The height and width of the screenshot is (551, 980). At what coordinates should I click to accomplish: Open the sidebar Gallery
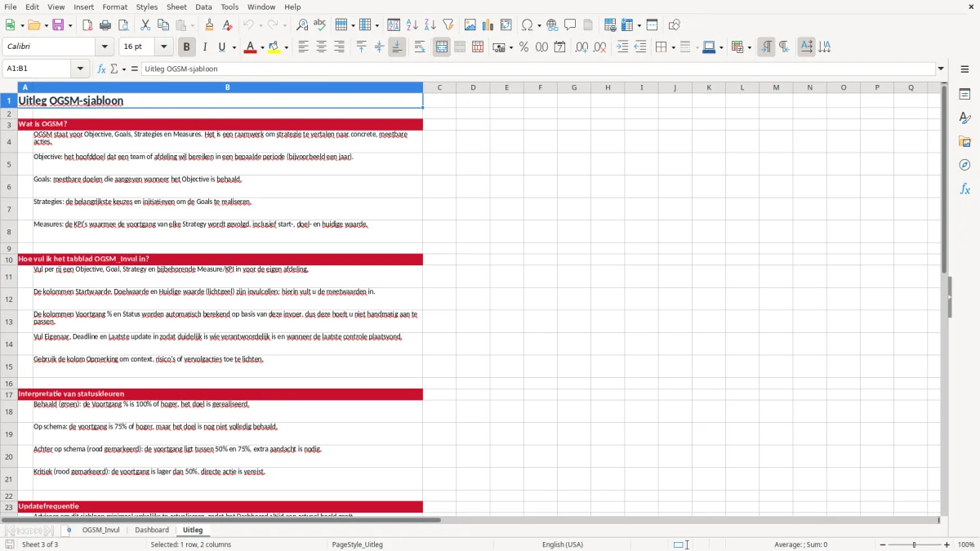click(964, 141)
